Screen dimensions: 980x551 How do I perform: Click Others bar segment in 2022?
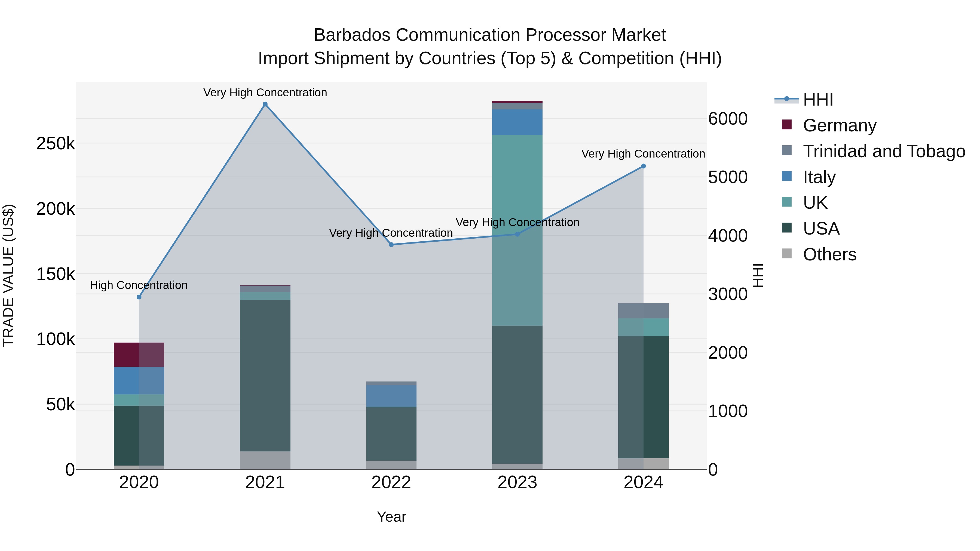tap(391, 465)
